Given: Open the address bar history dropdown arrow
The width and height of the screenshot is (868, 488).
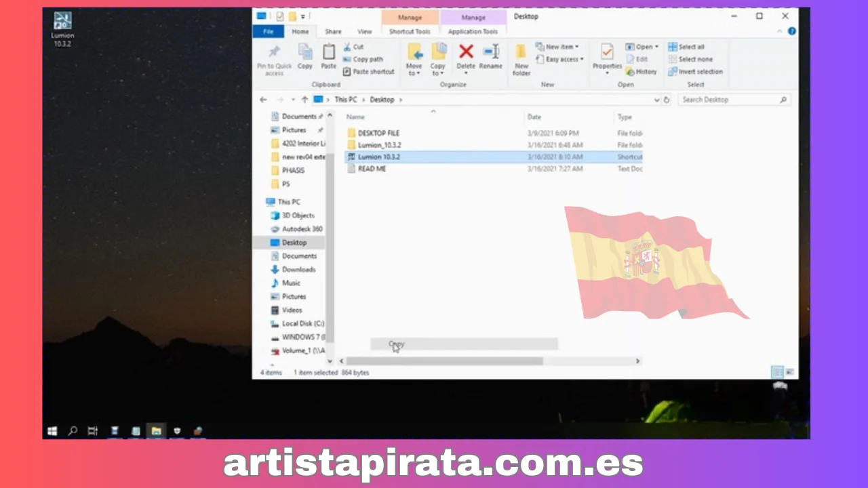Looking at the screenshot, I should click(x=656, y=100).
